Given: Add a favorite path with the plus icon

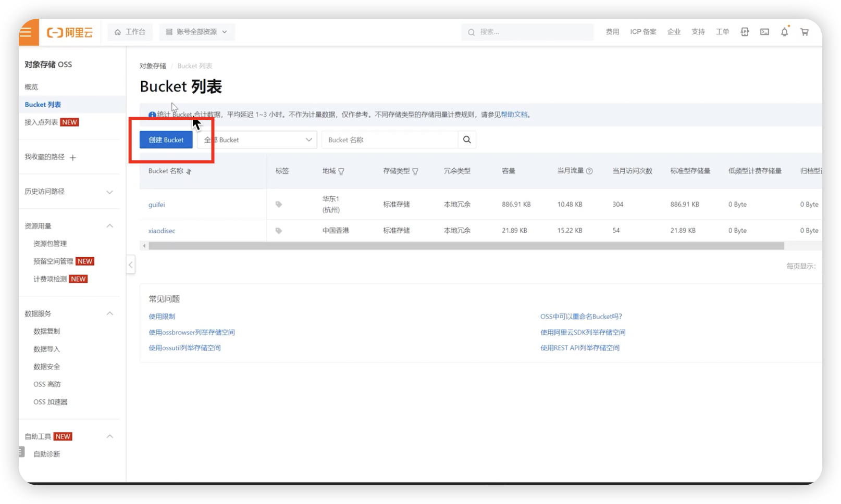Looking at the screenshot, I should click(x=73, y=157).
